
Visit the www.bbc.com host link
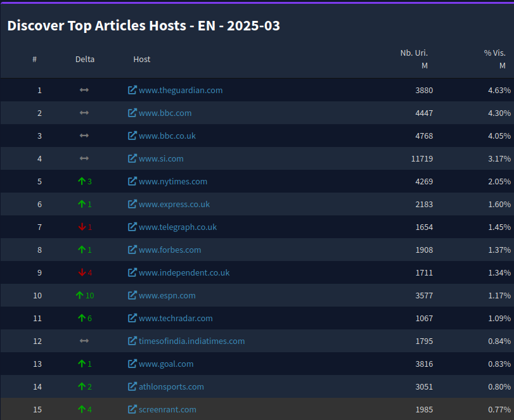click(x=165, y=113)
